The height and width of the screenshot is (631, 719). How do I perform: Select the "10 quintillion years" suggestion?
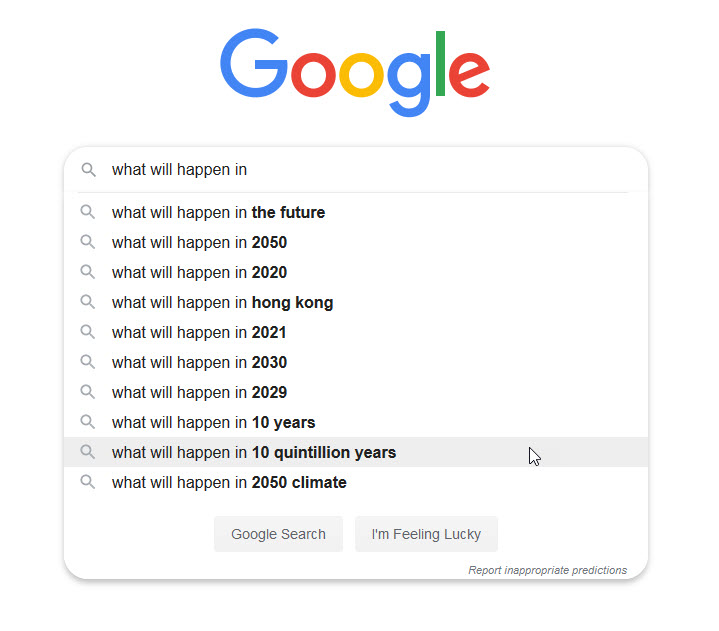254,452
